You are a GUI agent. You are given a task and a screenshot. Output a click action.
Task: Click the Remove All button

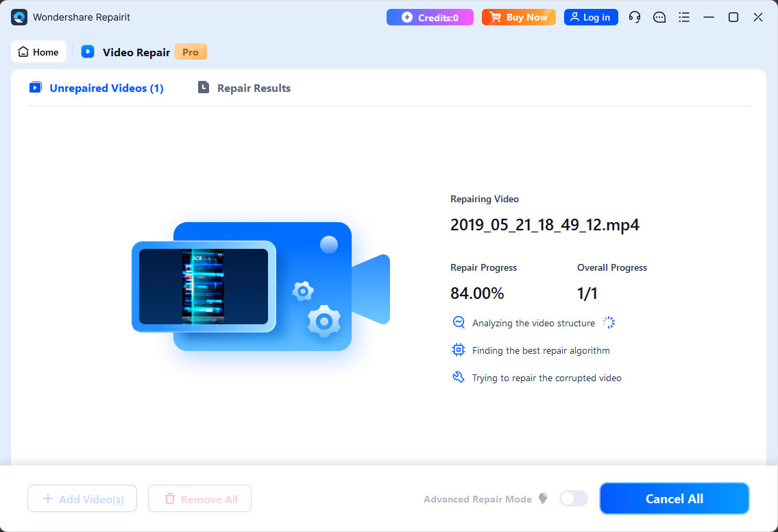[x=199, y=498]
